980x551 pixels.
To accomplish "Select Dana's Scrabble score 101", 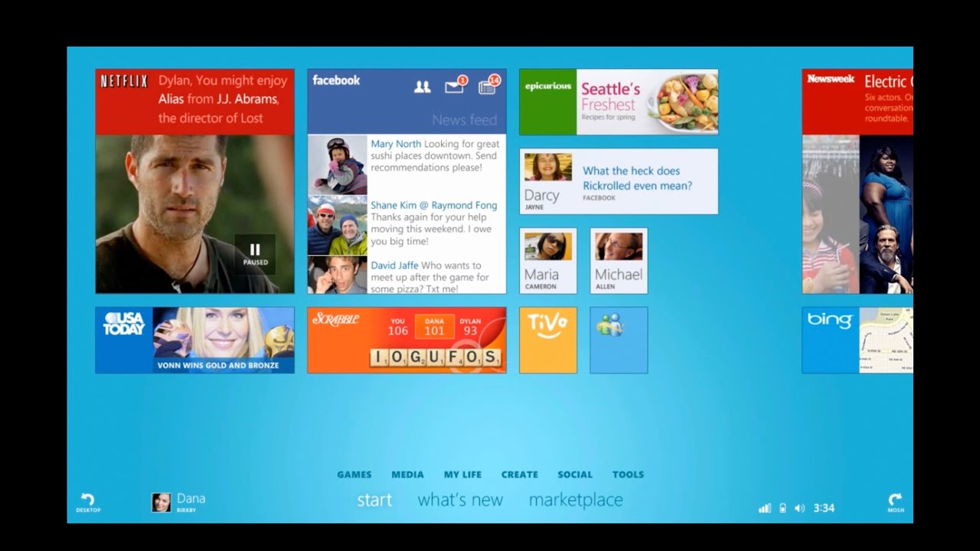I will (434, 326).
